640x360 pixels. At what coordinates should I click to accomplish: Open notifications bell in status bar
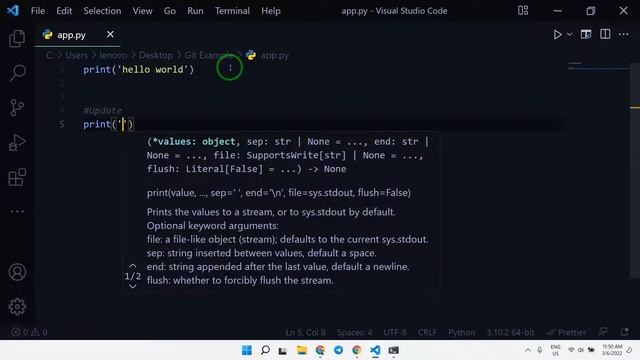(x=624, y=332)
